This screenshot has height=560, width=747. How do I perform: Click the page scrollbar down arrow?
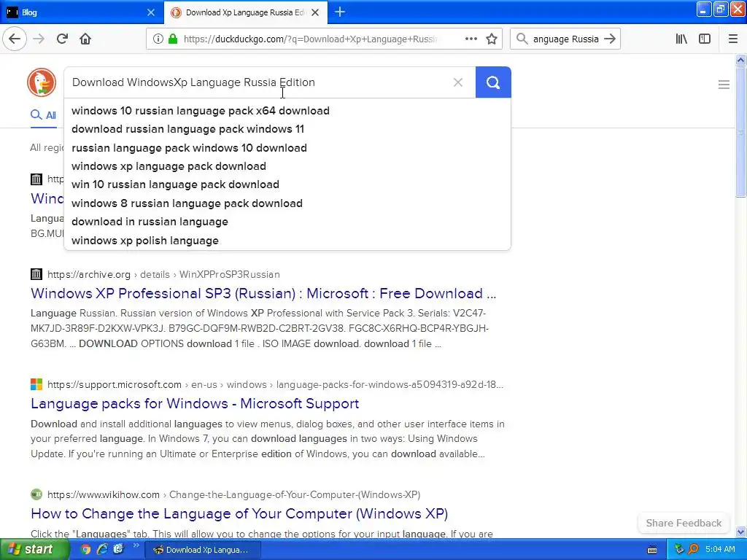click(740, 532)
